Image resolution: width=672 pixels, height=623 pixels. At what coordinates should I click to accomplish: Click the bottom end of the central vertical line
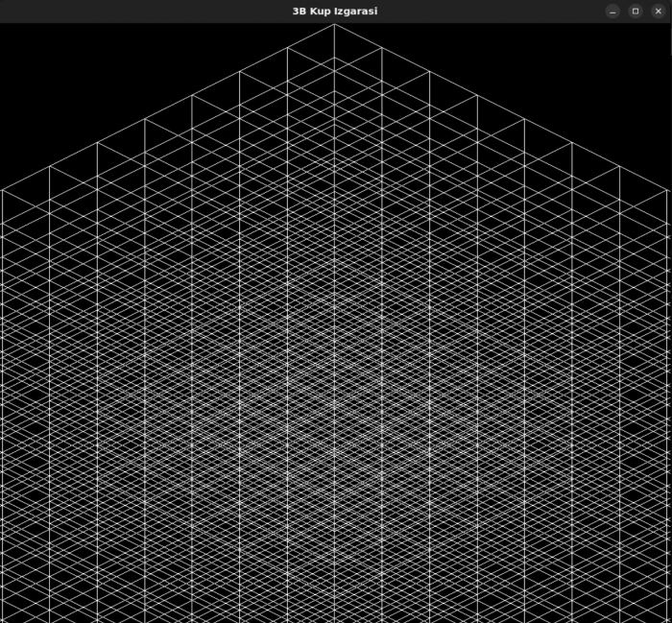point(334,619)
